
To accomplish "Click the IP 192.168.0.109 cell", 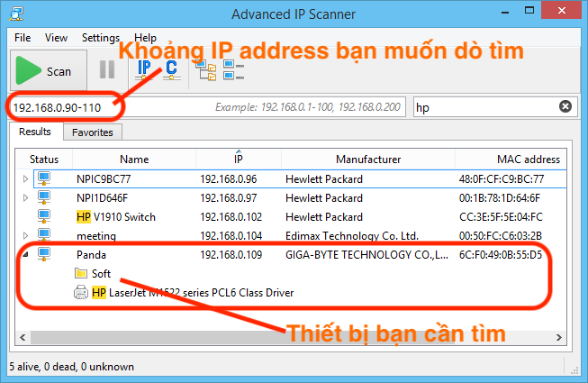I will coord(231,255).
